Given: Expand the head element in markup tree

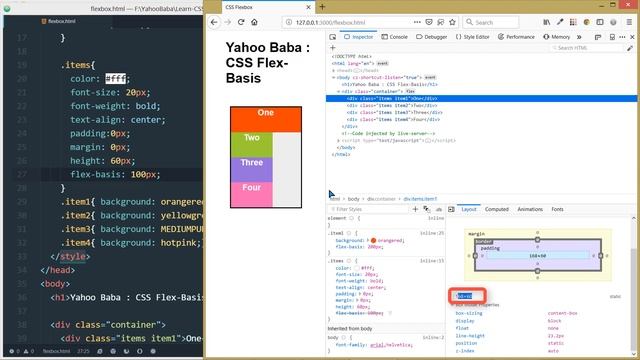Looking at the screenshot, I should 333,71.
